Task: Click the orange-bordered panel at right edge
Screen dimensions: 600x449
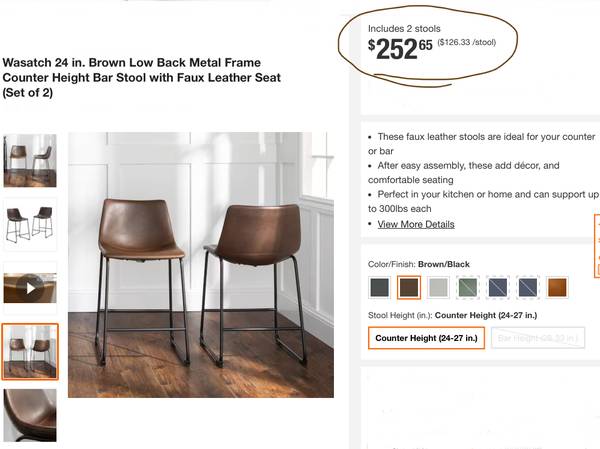Action: tap(597, 246)
